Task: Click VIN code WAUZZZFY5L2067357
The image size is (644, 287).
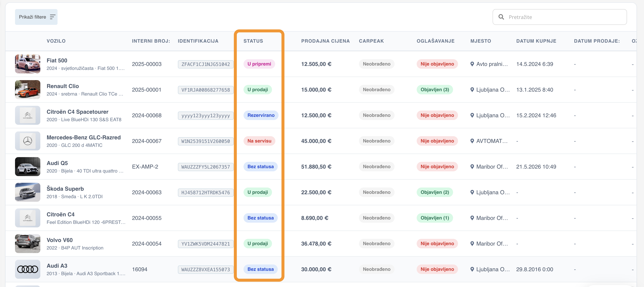Action: click(x=206, y=167)
